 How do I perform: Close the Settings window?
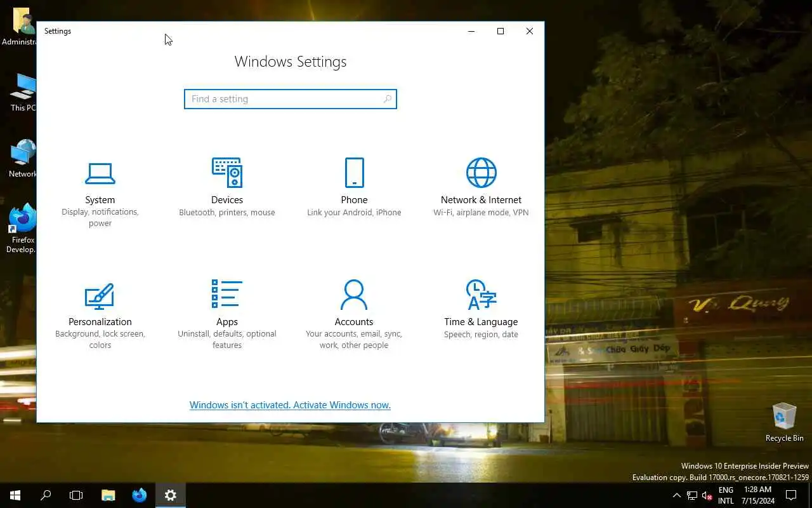530,31
